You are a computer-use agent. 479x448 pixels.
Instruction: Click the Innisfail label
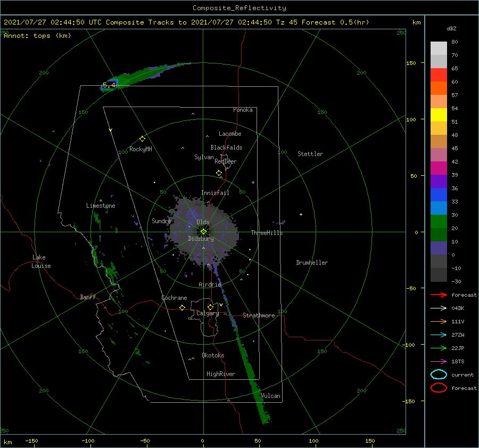(x=215, y=193)
